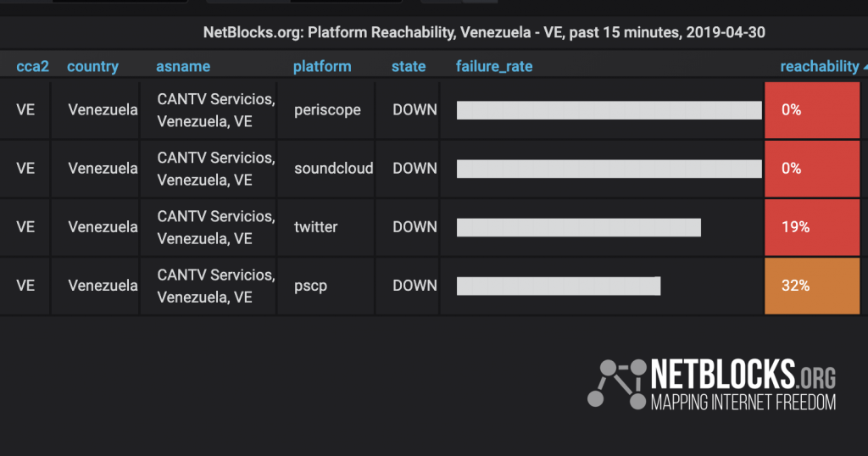Click the cca2 column header
The height and width of the screenshot is (456, 868).
click(33, 66)
